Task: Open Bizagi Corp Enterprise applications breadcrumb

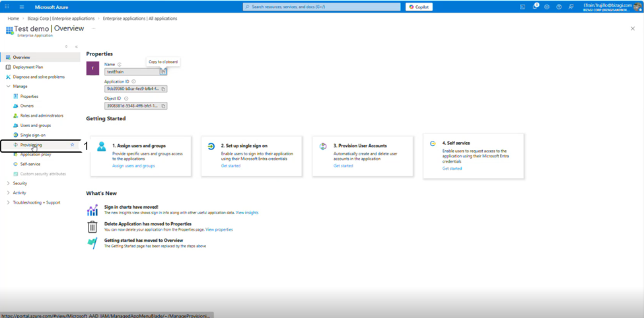Action: [59, 19]
